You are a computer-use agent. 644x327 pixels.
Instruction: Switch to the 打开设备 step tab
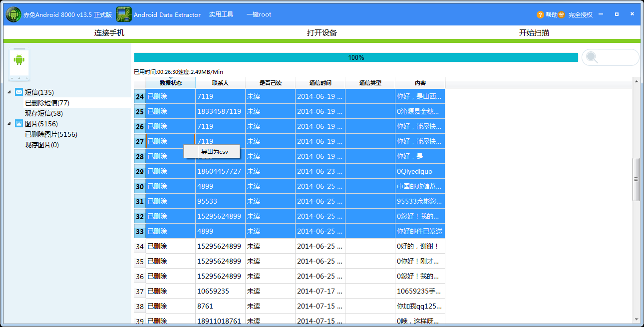click(x=322, y=33)
